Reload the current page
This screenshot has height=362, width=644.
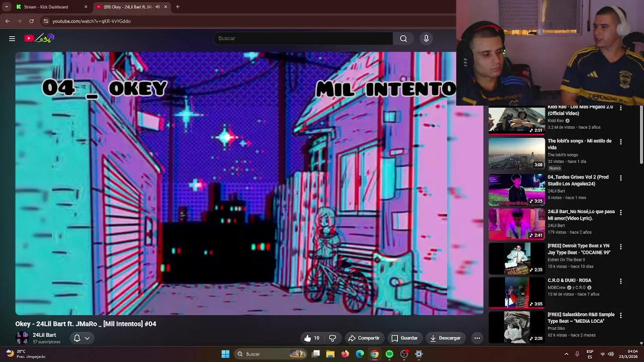coord(32,21)
